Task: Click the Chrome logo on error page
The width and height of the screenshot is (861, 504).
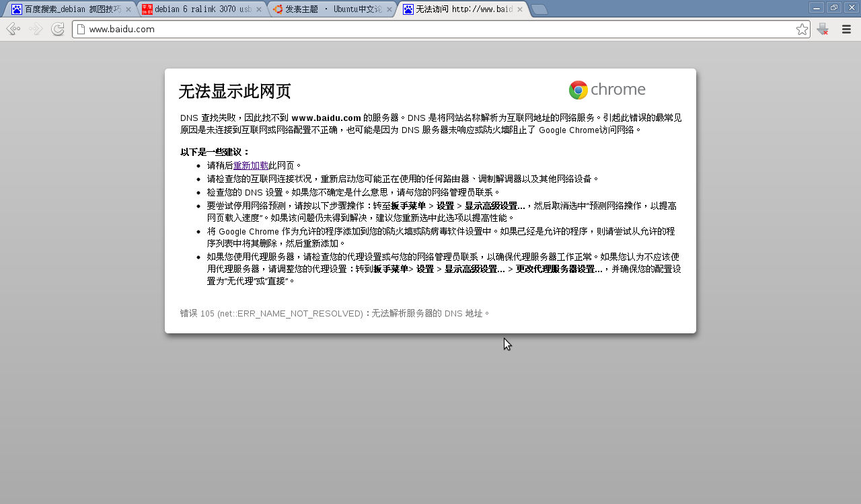Action: tap(607, 90)
